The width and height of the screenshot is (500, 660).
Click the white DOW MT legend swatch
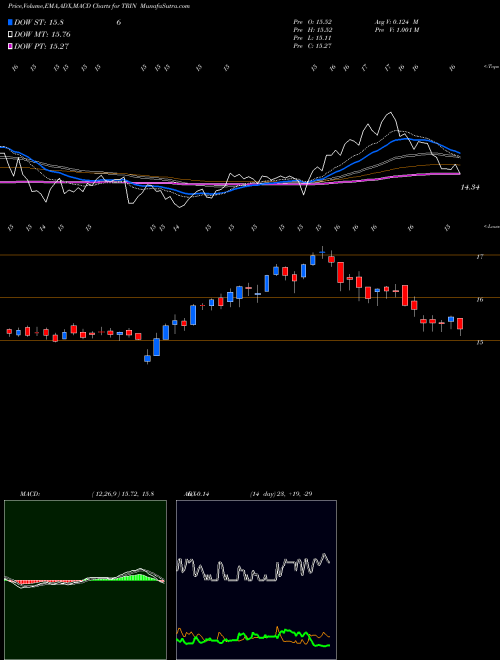point(11,35)
